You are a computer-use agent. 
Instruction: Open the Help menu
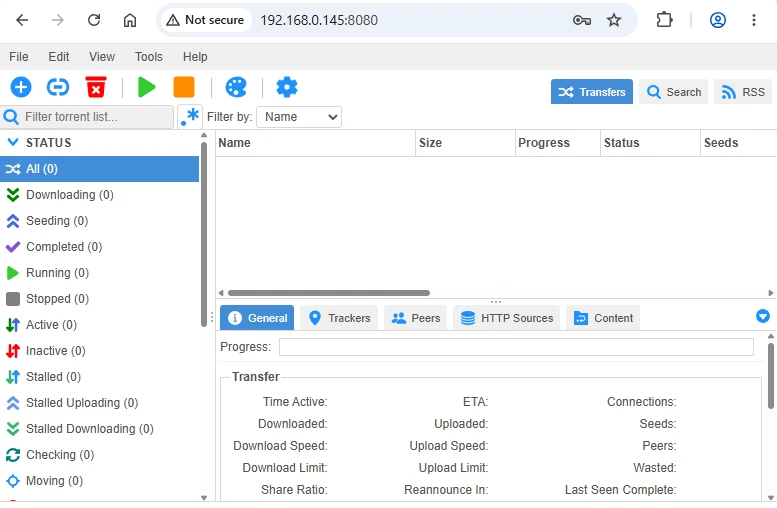pos(195,57)
